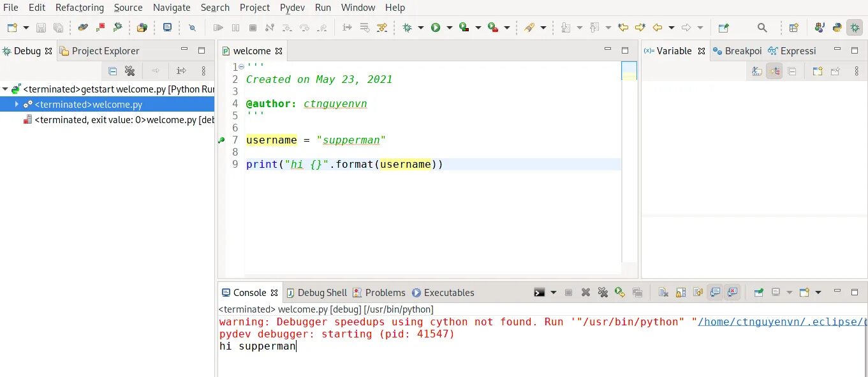
Task: Click Remove All Terminated Launches in console
Action: click(x=603, y=293)
